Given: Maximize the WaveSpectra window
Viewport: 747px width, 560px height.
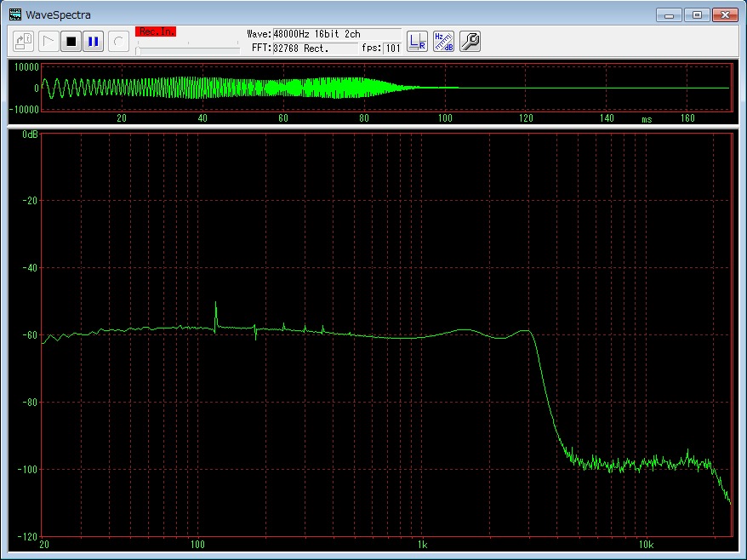Looking at the screenshot, I should tap(697, 14).
